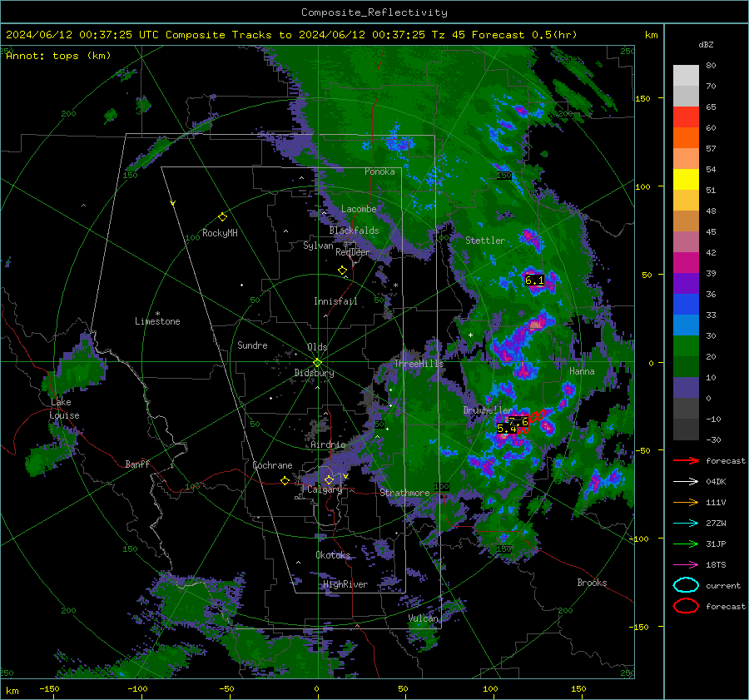Click the Olds city label
This screenshot has width=749, height=700.
click(317, 347)
